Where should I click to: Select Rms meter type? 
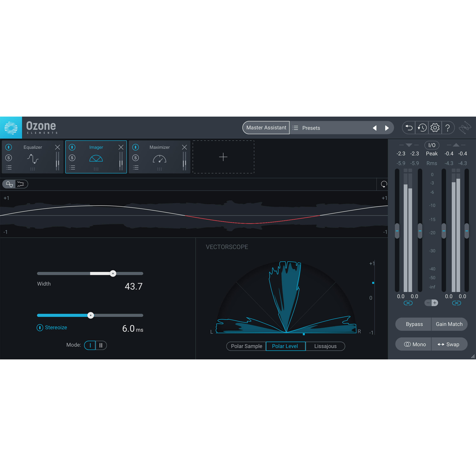(432, 163)
